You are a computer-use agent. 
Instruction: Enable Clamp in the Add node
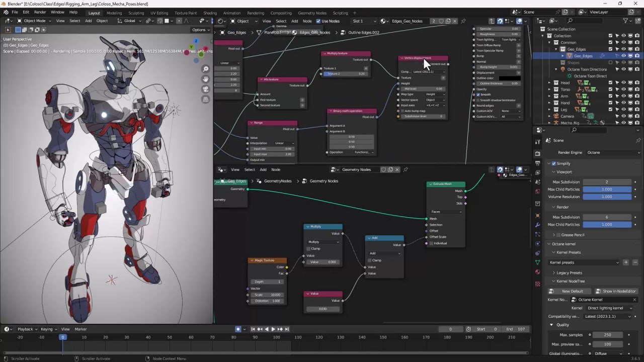click(x=370, y=260)
